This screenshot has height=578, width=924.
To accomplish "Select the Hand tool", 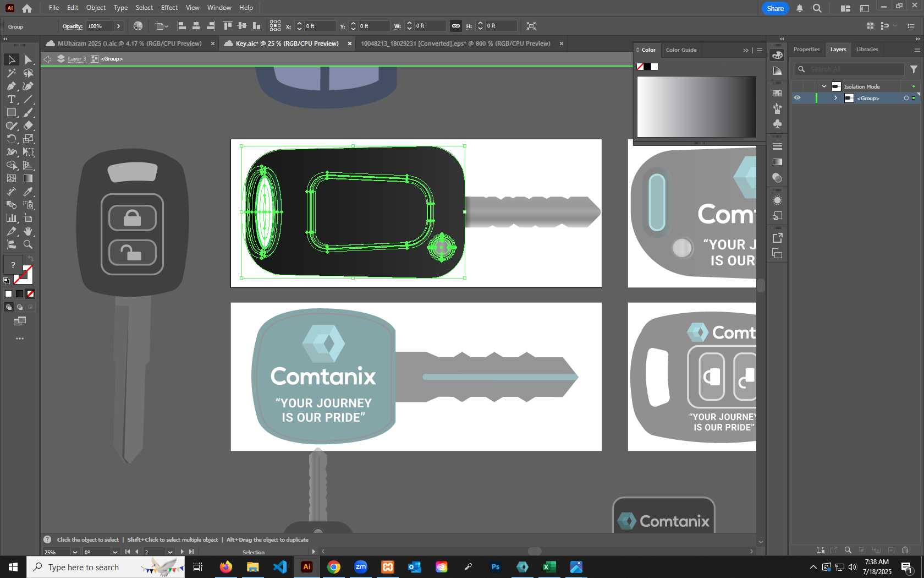I will (x=29, y=231).
